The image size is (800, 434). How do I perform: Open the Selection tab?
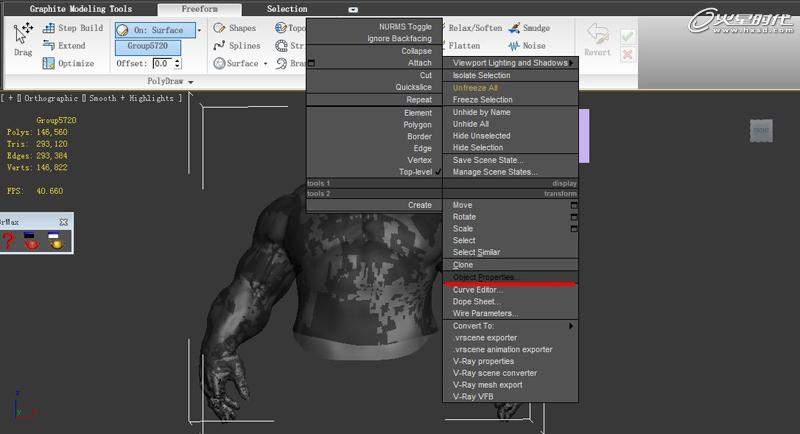(x=287, y=9)
